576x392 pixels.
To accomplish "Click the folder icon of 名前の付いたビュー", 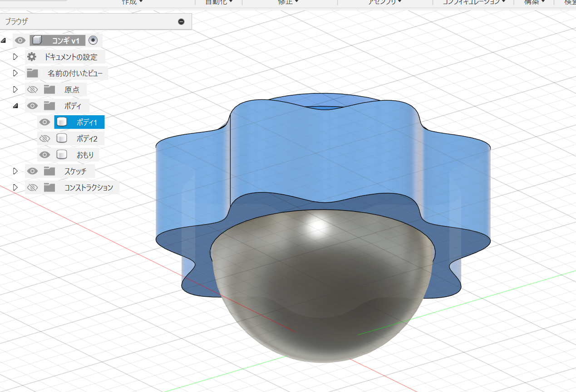I will 32,73.
